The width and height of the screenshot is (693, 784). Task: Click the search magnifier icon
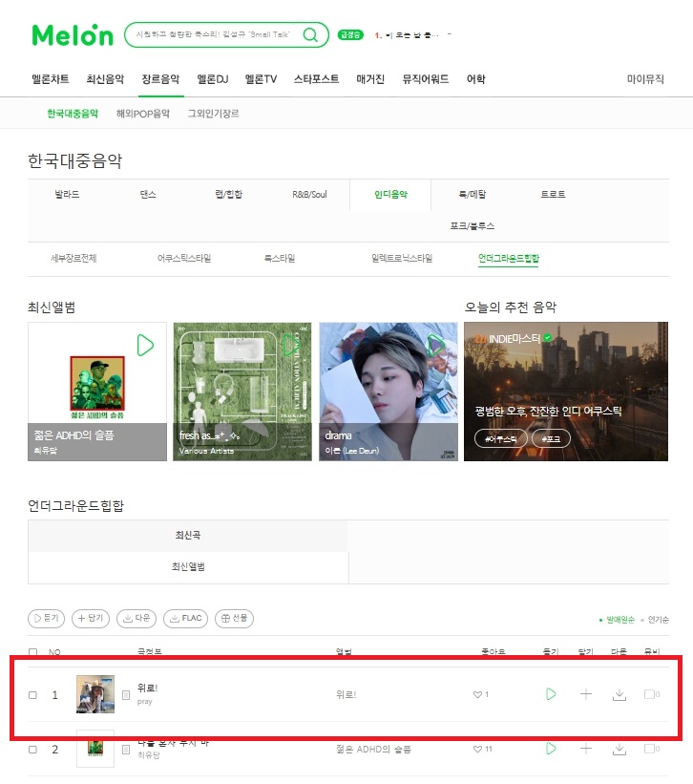310,35
